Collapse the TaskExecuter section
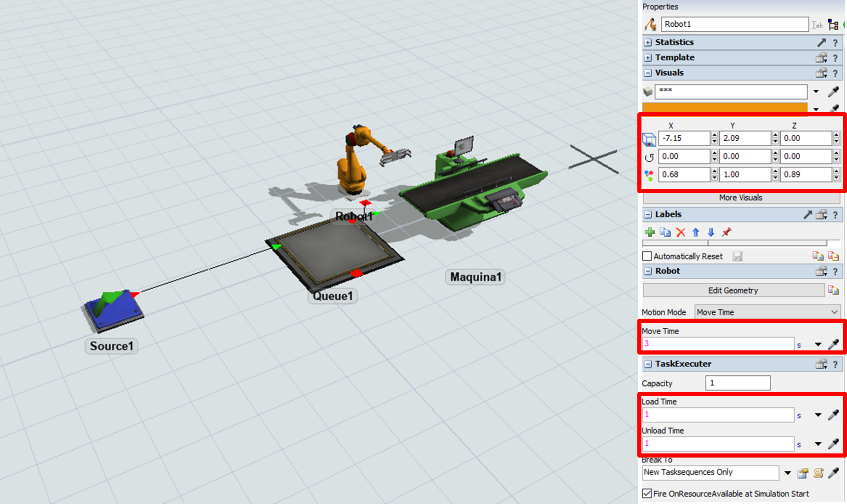Viewport: 847px width, 504px height. (648, 364)
